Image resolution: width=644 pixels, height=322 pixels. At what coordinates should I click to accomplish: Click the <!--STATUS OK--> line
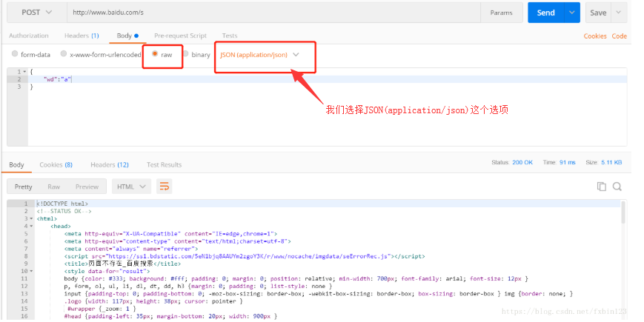tap(64, 211)
